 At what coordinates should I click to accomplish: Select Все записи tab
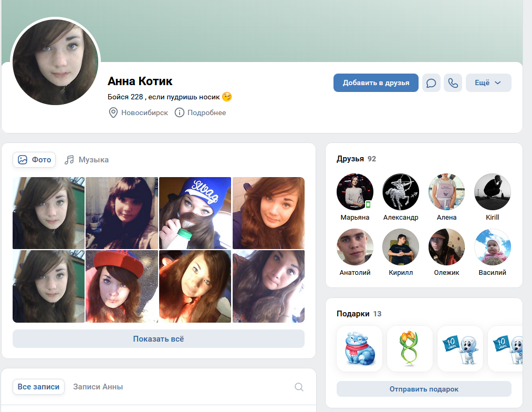point(38,387)
